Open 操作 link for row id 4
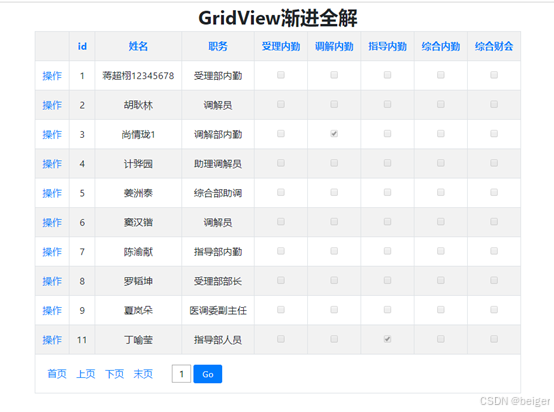 click(52, 164)
